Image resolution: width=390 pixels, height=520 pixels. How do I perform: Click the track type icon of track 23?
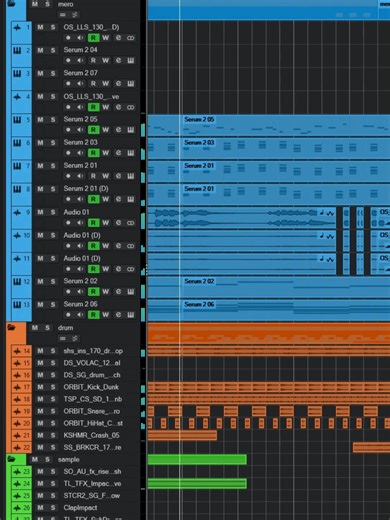coord(17,472)
